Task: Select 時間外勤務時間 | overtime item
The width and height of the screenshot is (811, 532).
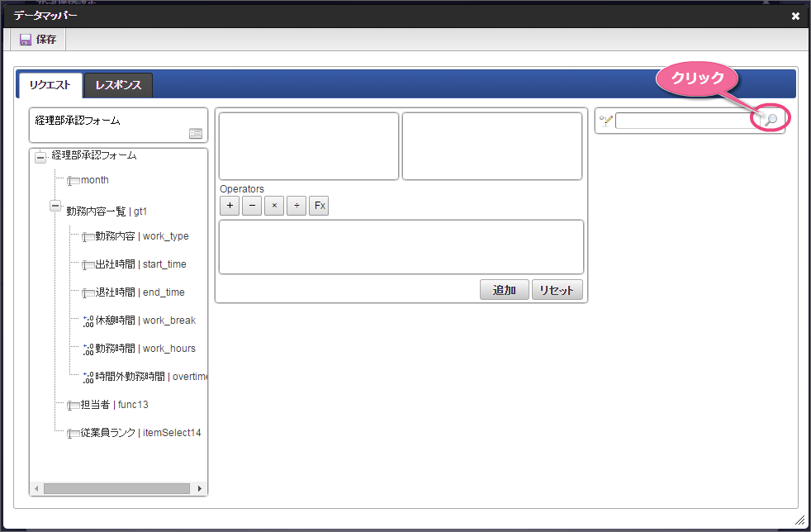Action: pyautogui.click(x=151, y=376)
